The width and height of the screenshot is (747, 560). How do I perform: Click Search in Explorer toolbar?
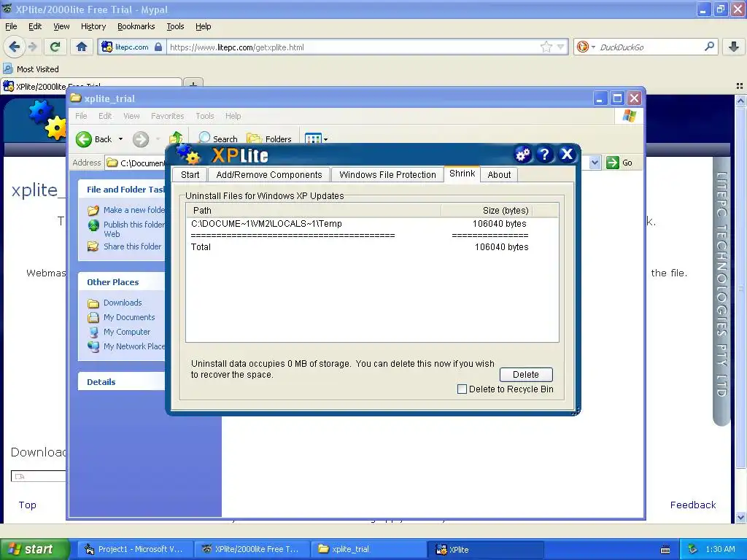(218, 139)
